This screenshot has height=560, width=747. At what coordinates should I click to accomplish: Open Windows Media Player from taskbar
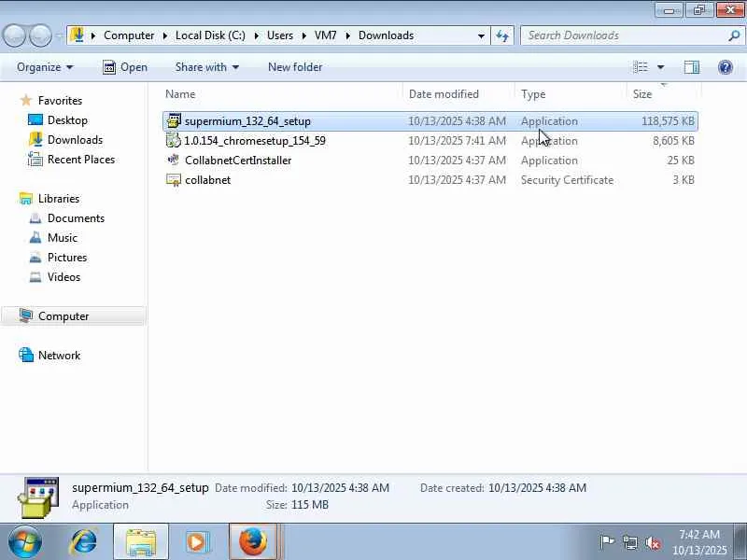[x=197, y=541]
